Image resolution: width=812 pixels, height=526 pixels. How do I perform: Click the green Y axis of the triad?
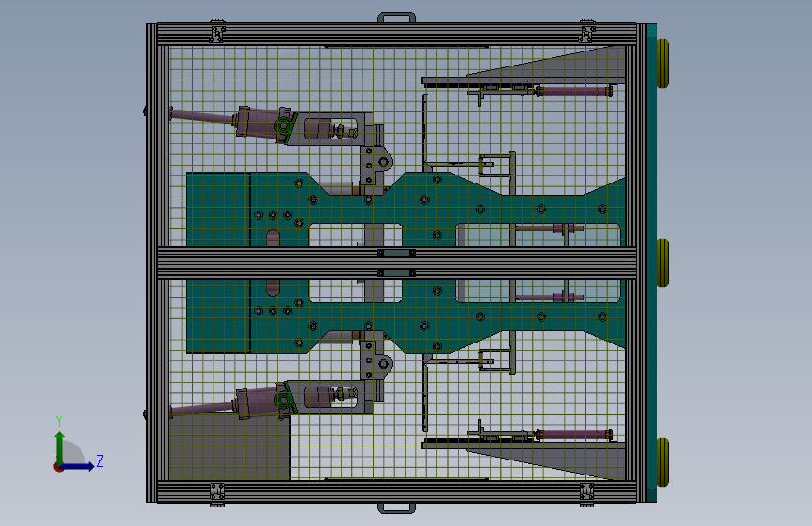pyautogui.click(x=60, y=447)
